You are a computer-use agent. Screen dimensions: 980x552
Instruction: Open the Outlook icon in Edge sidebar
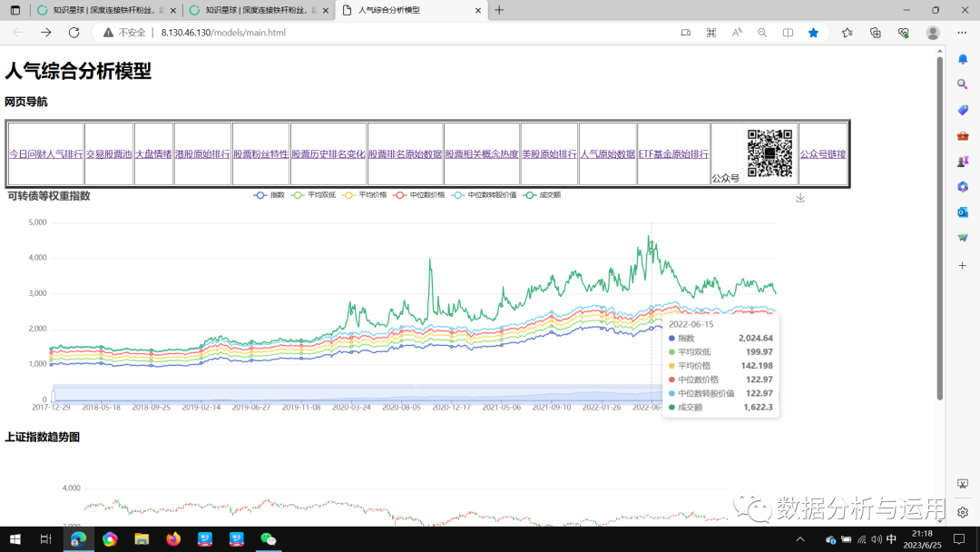click(x=963, y=212)
